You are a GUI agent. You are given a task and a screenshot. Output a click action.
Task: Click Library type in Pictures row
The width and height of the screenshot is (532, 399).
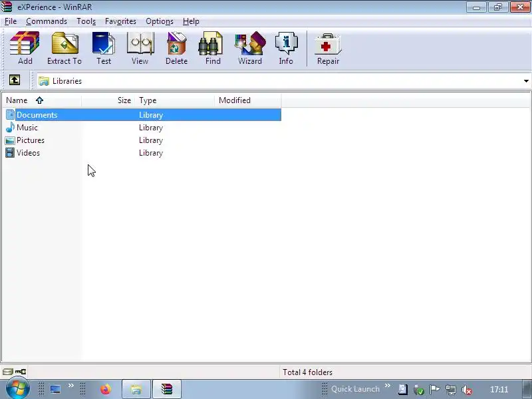151,140
